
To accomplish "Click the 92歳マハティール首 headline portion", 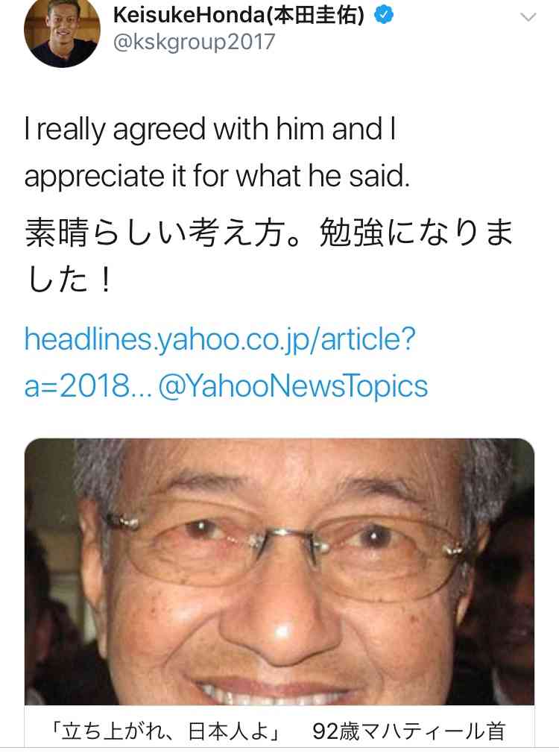I will click(408, 731).
